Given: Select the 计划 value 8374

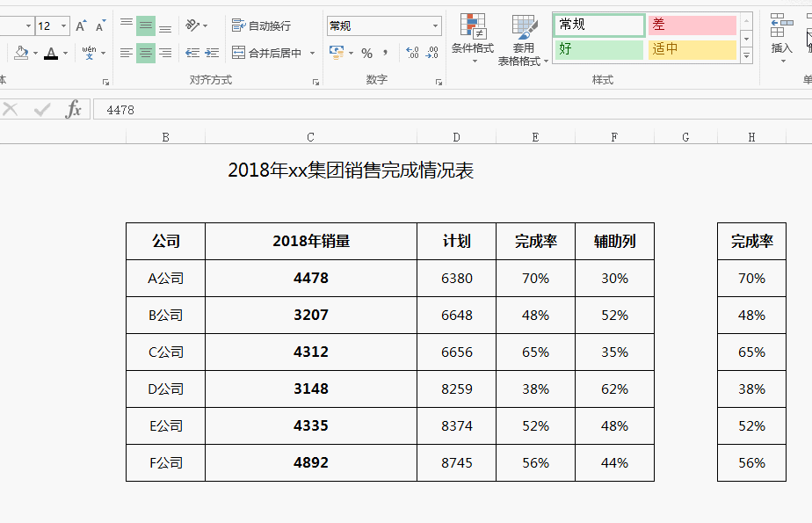Looking at the screenshot, I should pyautogui.click(x=456, y=425).
